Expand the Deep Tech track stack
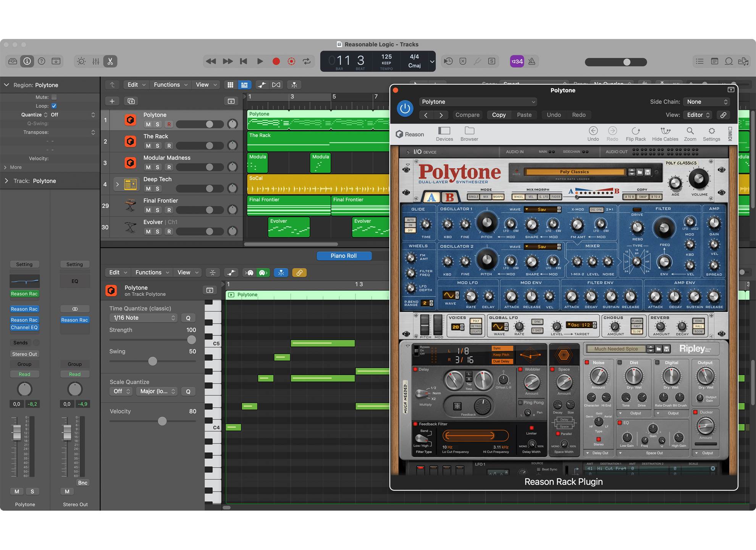 point(117,184)
